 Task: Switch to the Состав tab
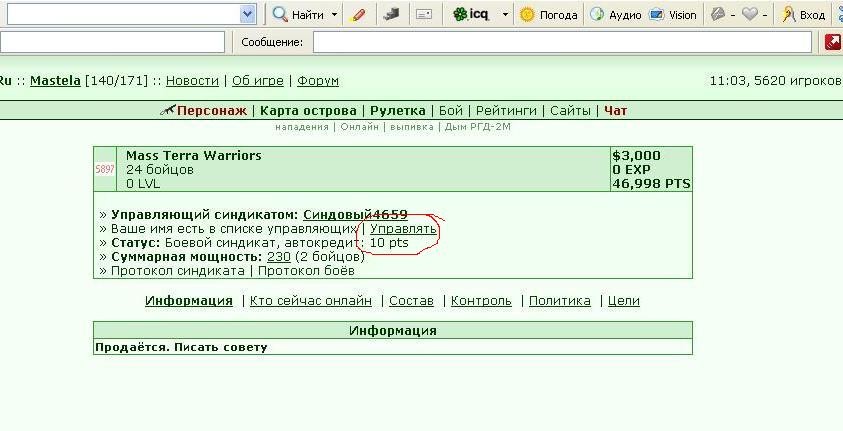411,300
